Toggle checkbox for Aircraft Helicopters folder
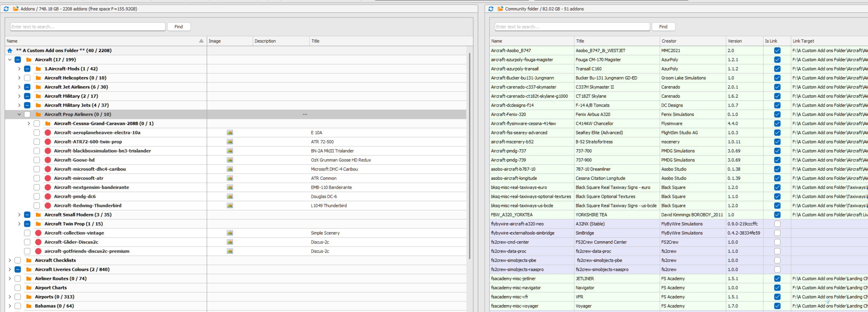868x312 pixels. 27,78
